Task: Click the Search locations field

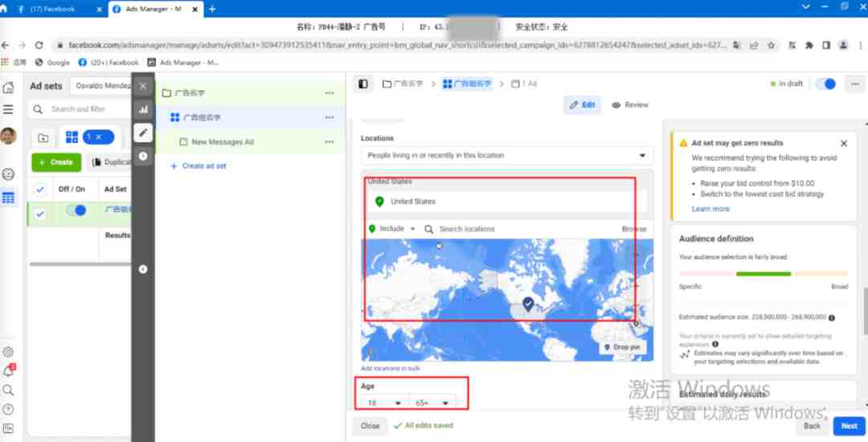Action: click(x=520, y=229)
